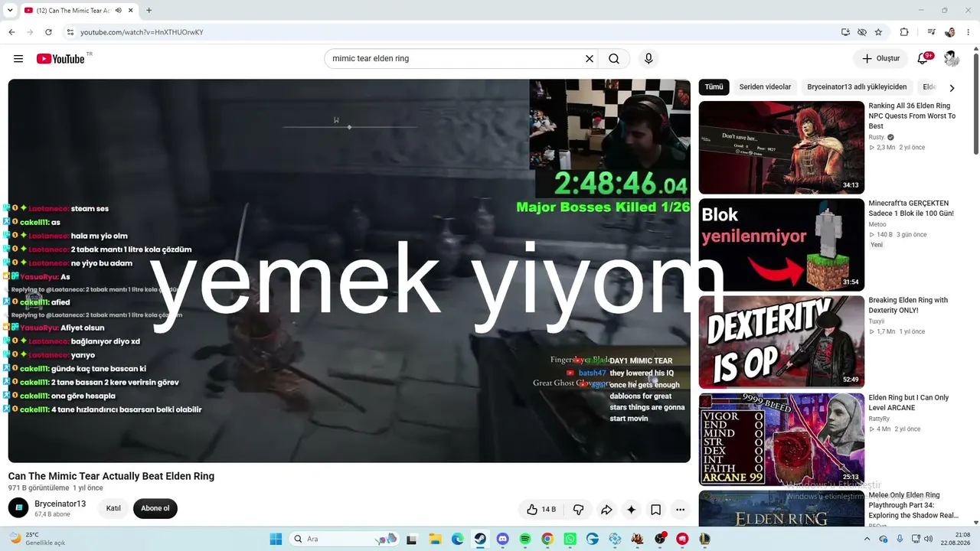Play the Blok yenilenmiyor Minecraft thumbnail

[782, 245]
